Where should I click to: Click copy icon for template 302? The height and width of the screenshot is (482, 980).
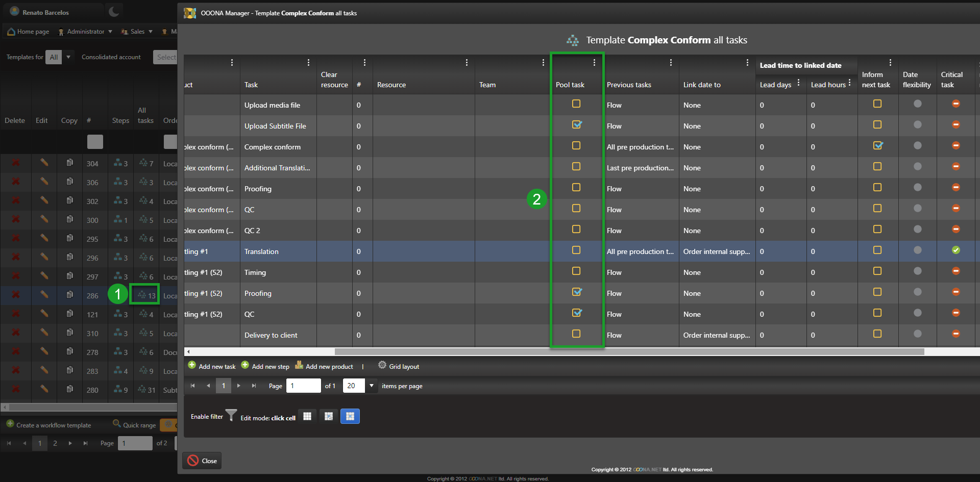(69, 200)
